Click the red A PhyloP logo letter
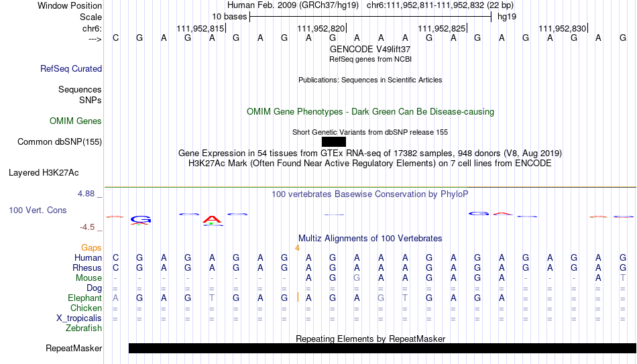The height and width of the screenshot is (364, 637). 212,220
